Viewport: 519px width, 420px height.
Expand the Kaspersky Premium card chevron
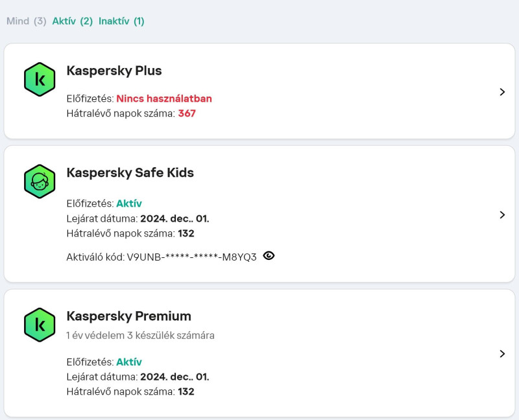pos(502,354)
